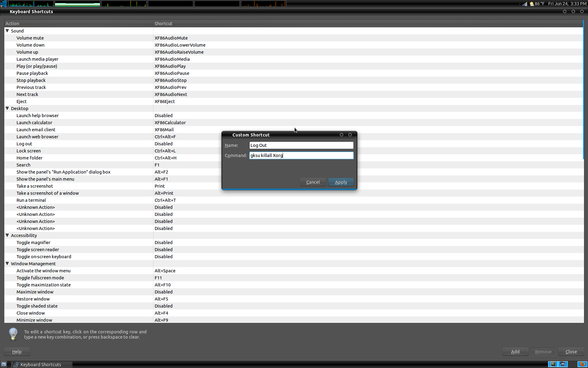Click the Remove shortcut button
This screenshot has height=368, width=588.
click(x=543, y=351)
